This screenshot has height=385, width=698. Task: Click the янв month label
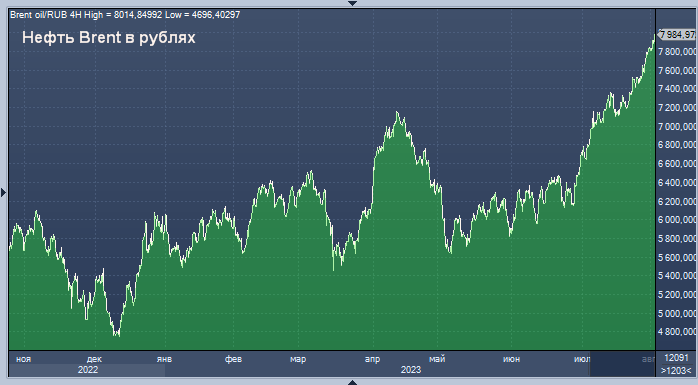[x=164, y=359]
